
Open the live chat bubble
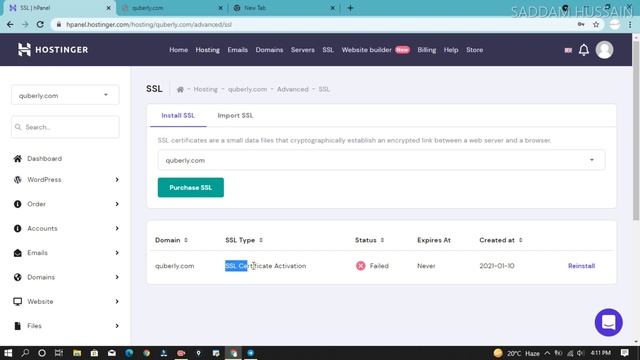pos(608,322)
